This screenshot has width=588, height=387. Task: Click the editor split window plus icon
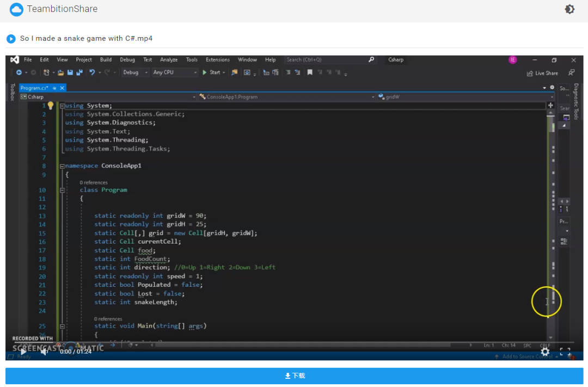pos(550,106)
